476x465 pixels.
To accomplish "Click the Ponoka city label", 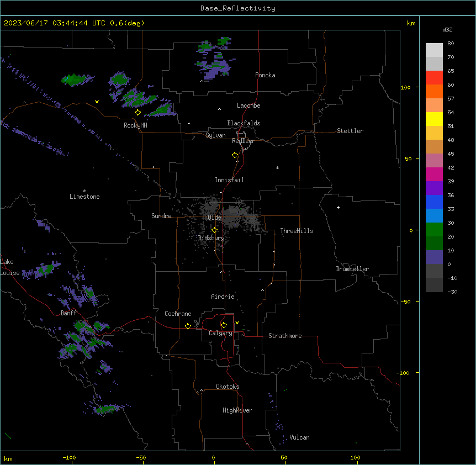I will point(265,75).
